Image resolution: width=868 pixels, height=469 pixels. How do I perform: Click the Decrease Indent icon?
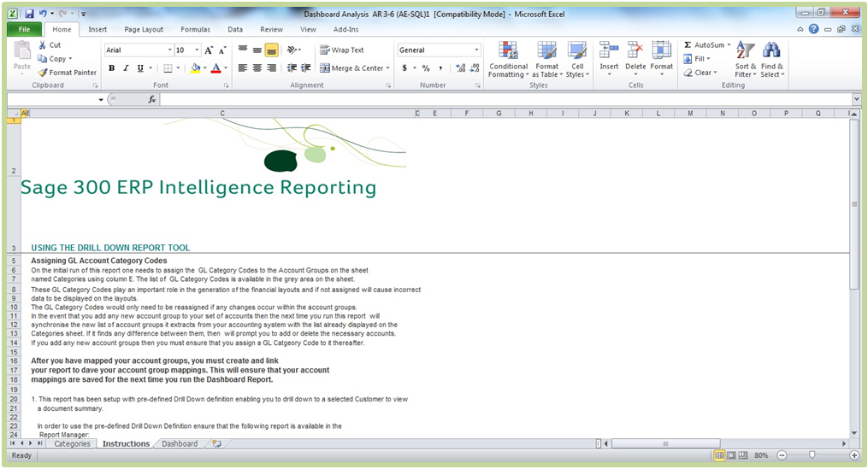click(x=292, y=68)
